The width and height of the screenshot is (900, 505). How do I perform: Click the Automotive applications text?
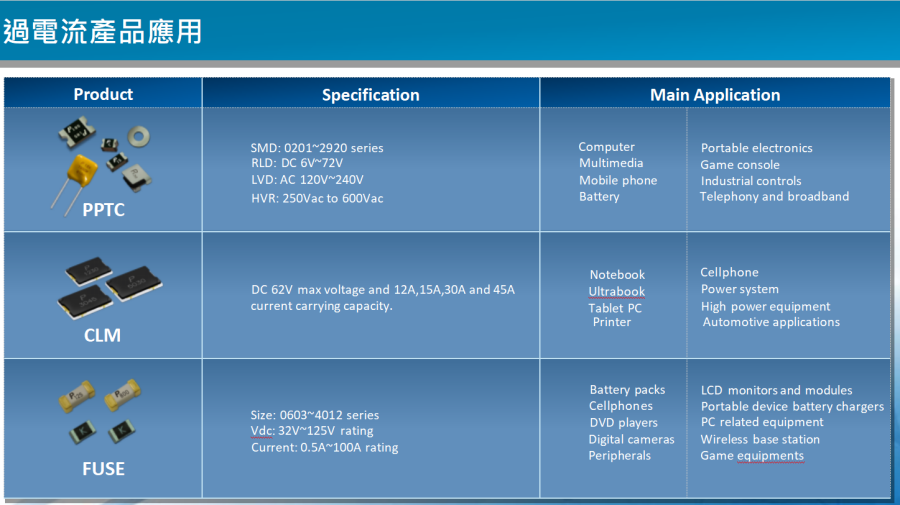pyautogui.click(x=770, y=322)
